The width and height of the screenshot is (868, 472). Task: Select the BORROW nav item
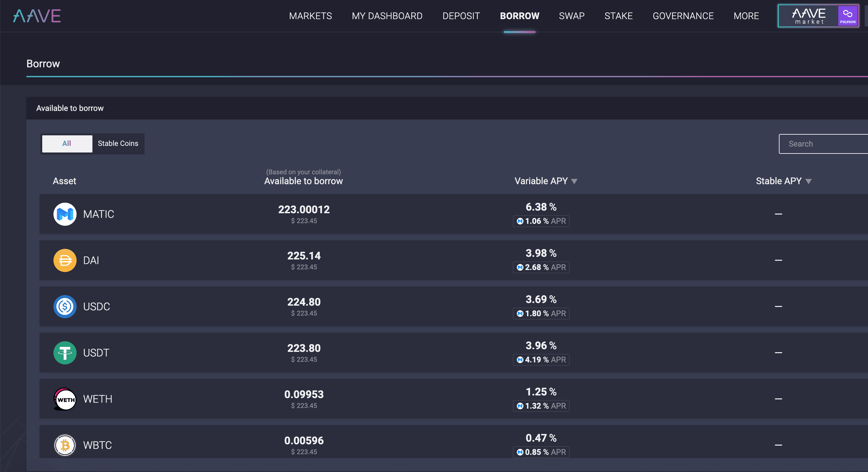[519, 16]
